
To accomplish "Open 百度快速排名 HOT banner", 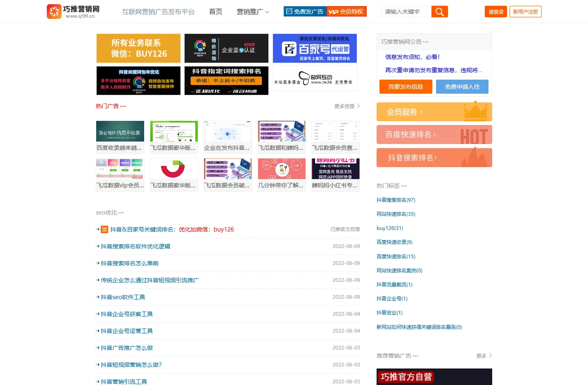I will [x=434, y=135].
